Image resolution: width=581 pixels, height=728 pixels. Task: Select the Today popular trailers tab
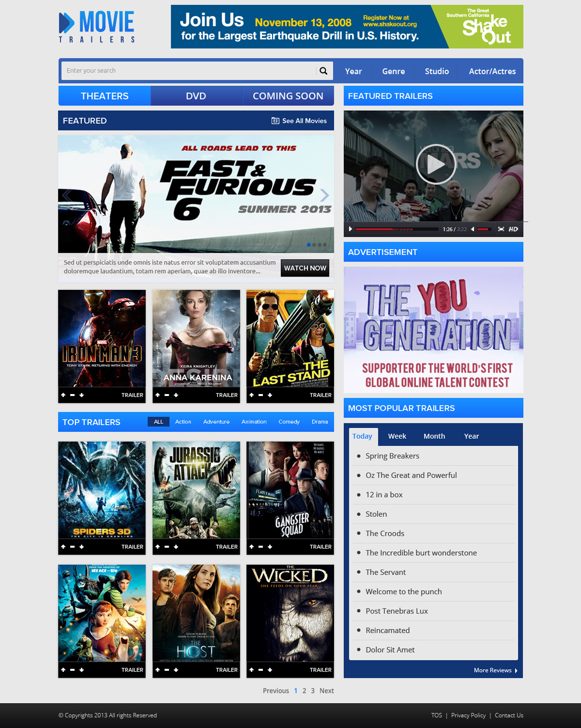point(362,436)
